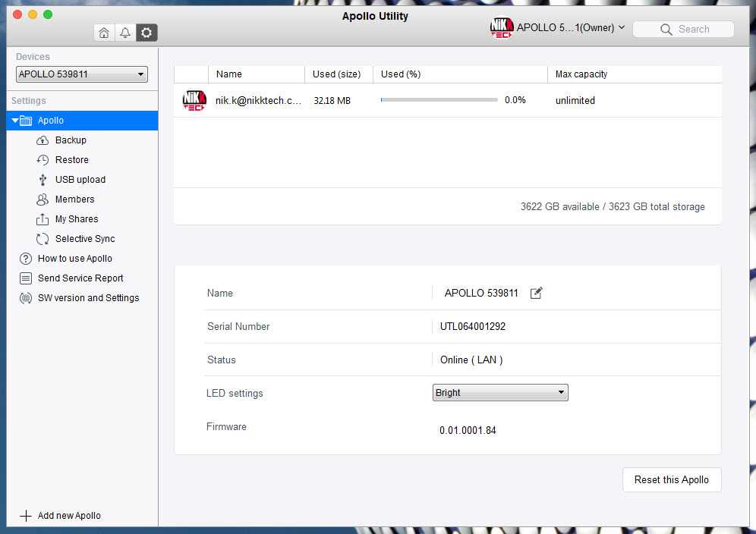Click the Send Service Report document icon
756x534 pixels.
[26, 278]
